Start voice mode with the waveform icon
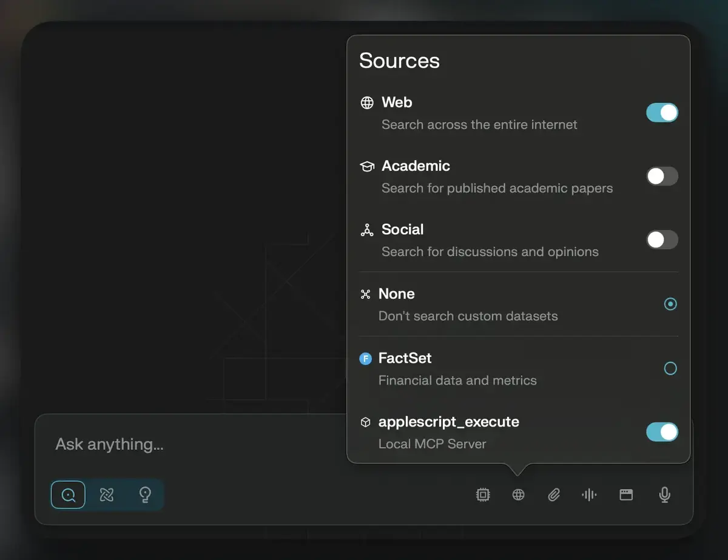This screenshot has width=728, height=560. click(588, 494)
